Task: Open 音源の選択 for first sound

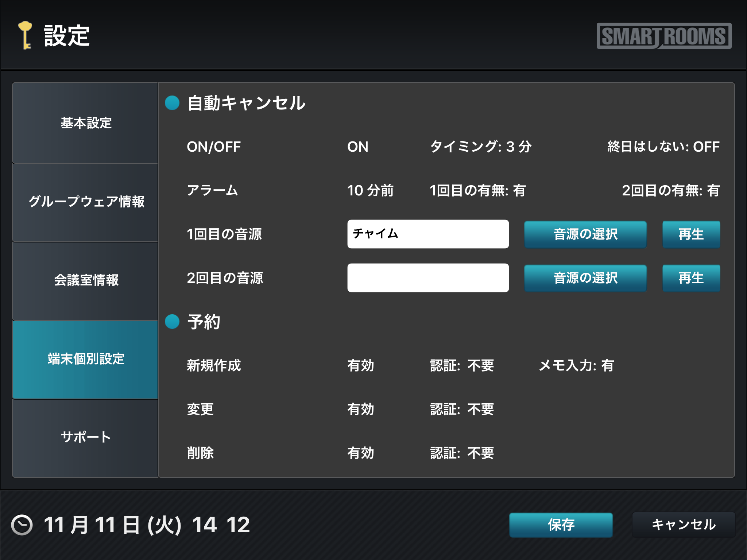Action: click(585, 234)
